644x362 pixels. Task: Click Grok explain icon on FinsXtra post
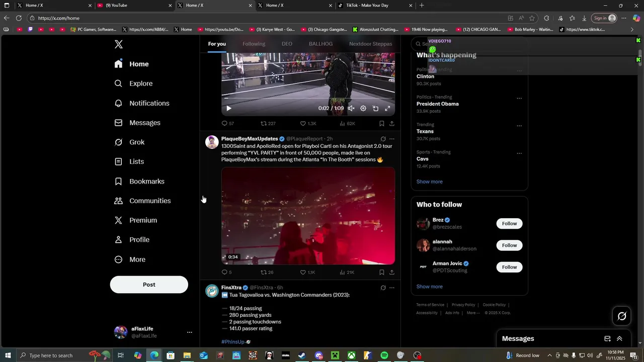pyautogui.click(x=383, y=288)
